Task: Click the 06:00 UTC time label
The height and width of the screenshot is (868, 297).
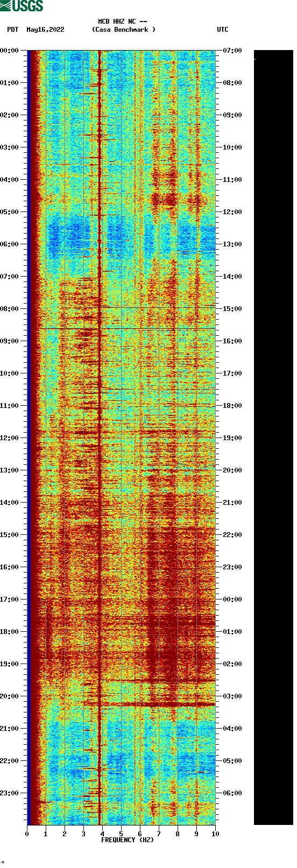Action: pyautogui.click(x=232, y=793)
